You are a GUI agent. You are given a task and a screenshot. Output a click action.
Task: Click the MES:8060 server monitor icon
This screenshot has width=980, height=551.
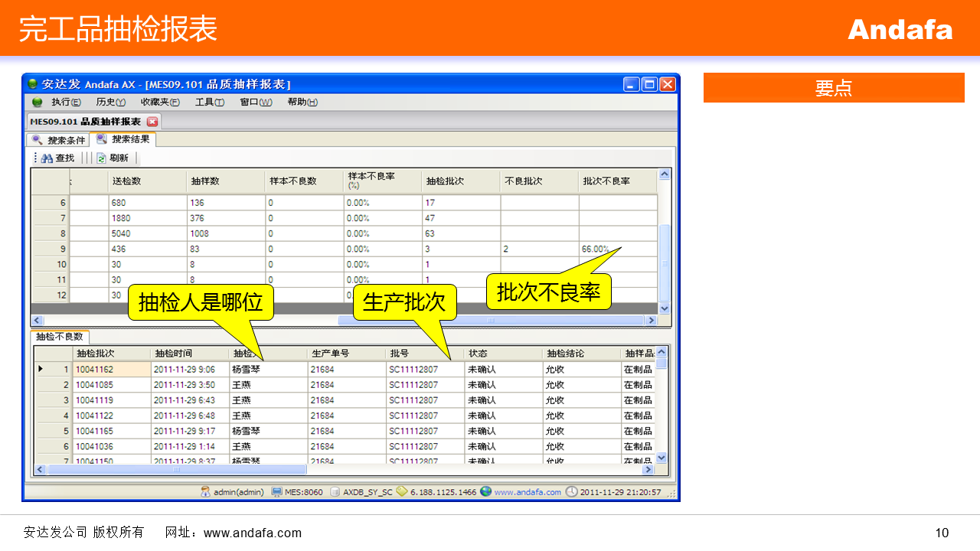[x=277, y=492]
